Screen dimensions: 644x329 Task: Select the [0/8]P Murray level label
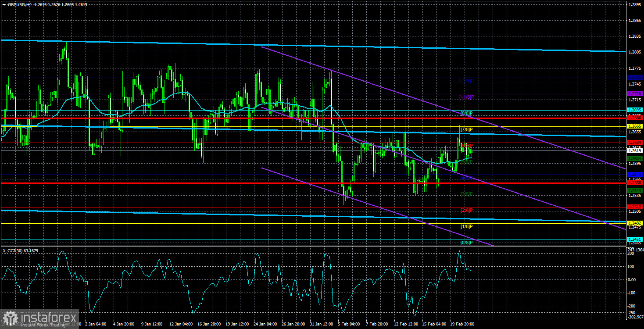pos(466,243)
